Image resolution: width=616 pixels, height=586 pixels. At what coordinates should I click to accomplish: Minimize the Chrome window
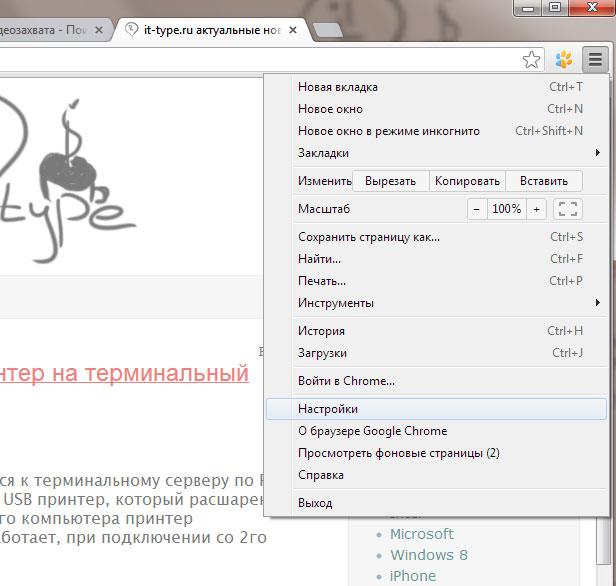(x=528, y=8)
